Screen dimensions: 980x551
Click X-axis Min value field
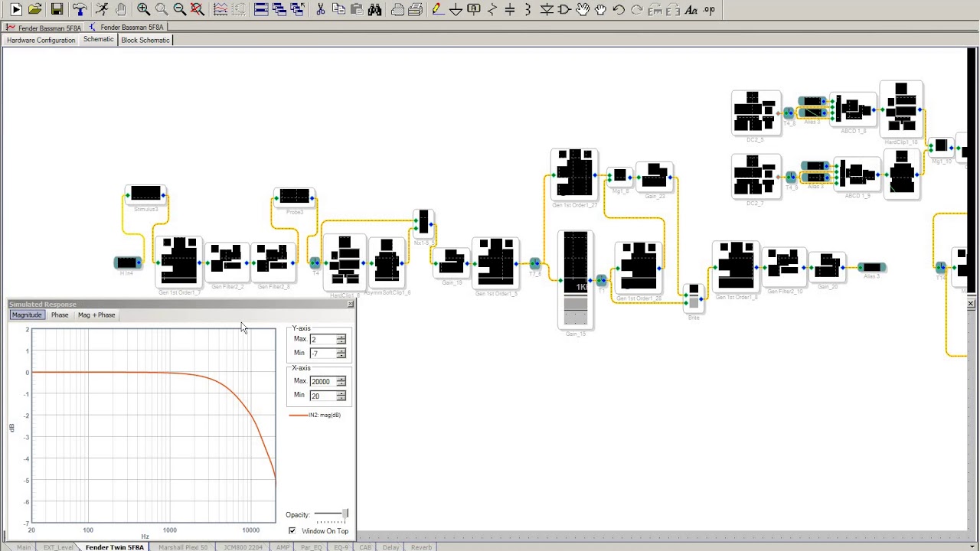(322, 396)
